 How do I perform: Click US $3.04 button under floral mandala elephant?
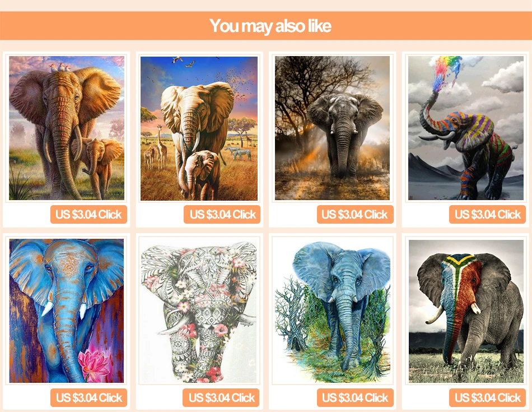coord(221,398)
